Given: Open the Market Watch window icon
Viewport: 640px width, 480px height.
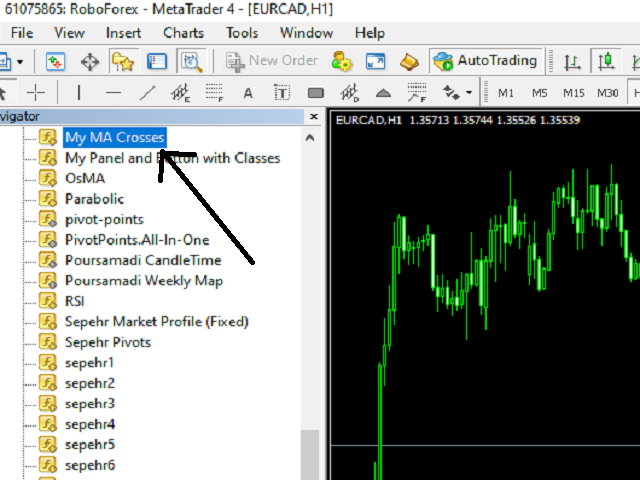Looking at the screenshot, I should (56, 62).
